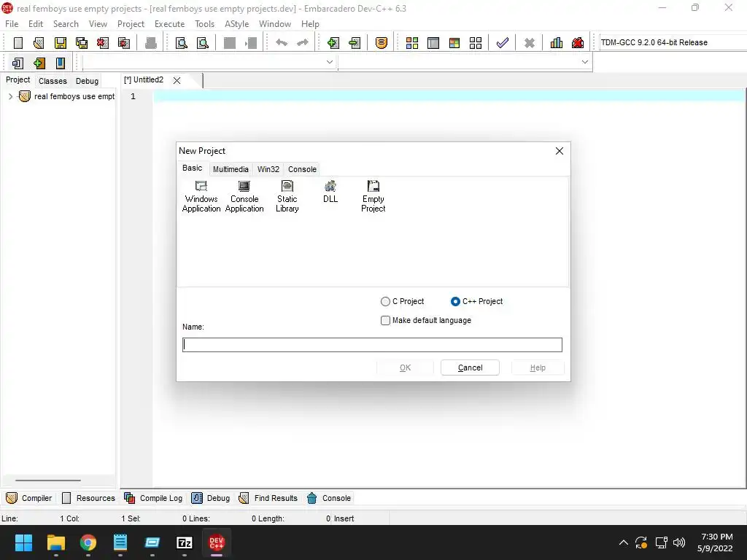Click the Delete Profiling Information icon
Viewport: 747px width, 560px height.
coord(578,43)
